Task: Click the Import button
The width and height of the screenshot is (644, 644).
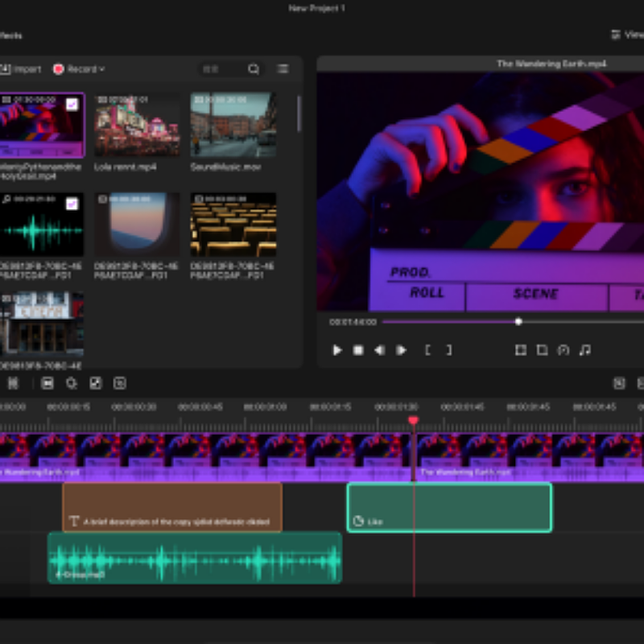Action: tap(21, 69)
